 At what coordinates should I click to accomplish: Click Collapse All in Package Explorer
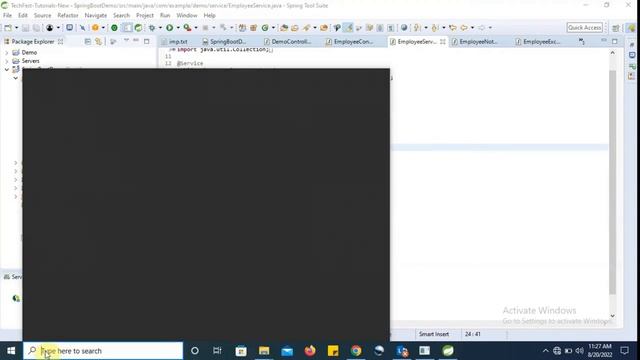[87, 42]
